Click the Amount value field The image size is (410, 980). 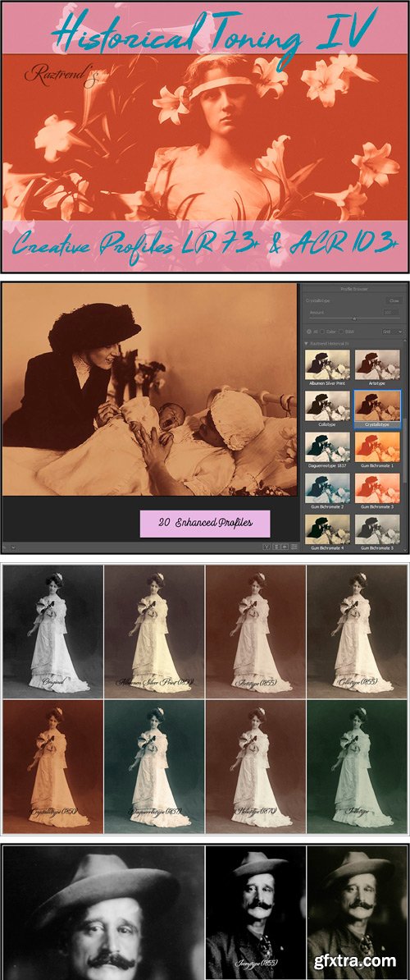coord(390,313)
